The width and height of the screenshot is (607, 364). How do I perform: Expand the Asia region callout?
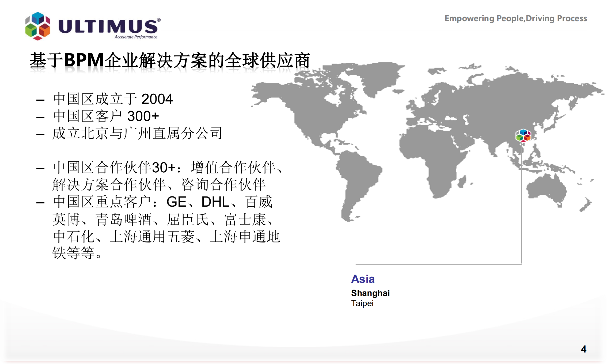tap(363, 279)
